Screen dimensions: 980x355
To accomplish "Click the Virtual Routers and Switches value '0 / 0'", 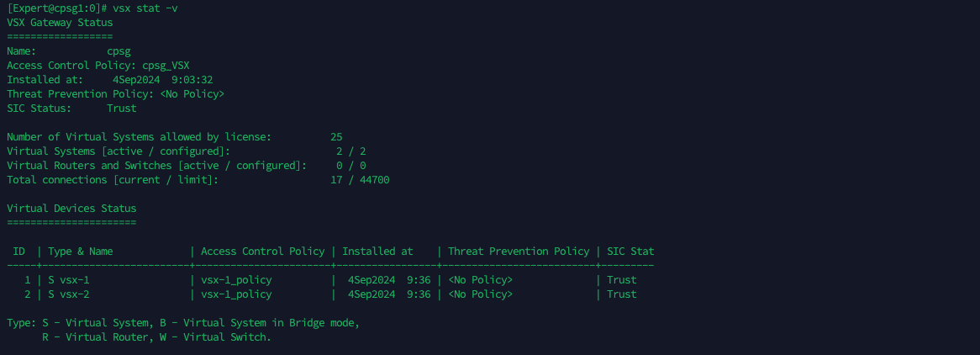I will click(350, 166).
